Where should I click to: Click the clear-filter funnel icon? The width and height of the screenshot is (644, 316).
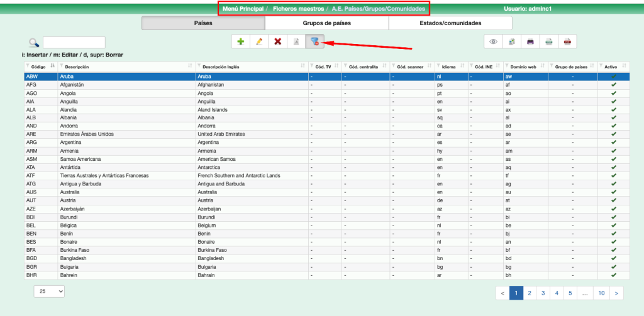(314, 41)
